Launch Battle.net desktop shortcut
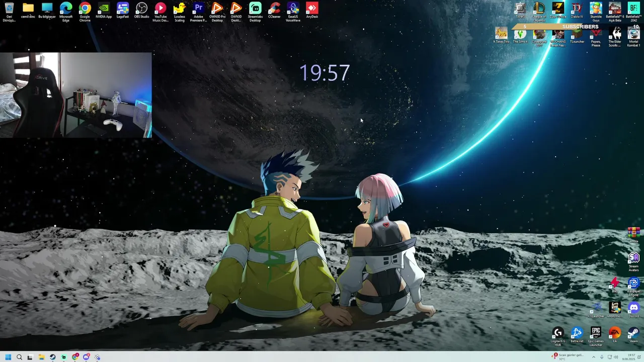Image resolution: width=644 pixels, height=362 pixels. (x=577, y=335)
